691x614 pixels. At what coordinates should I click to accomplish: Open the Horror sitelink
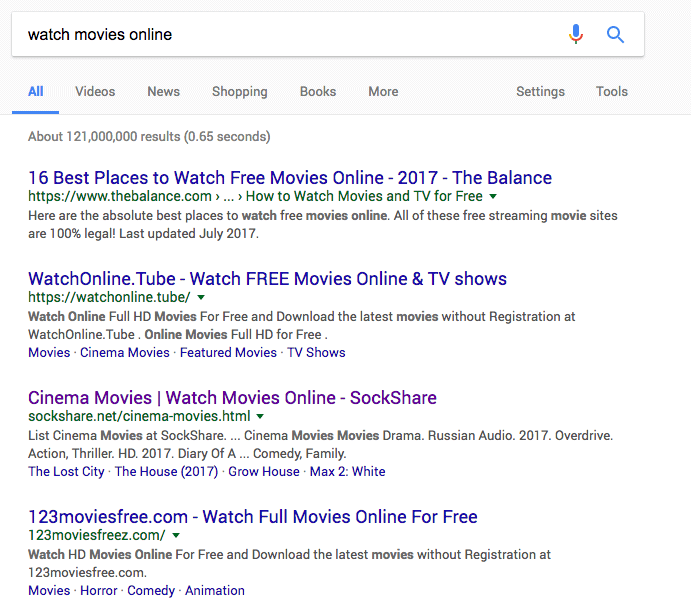[x=99, y=591]
